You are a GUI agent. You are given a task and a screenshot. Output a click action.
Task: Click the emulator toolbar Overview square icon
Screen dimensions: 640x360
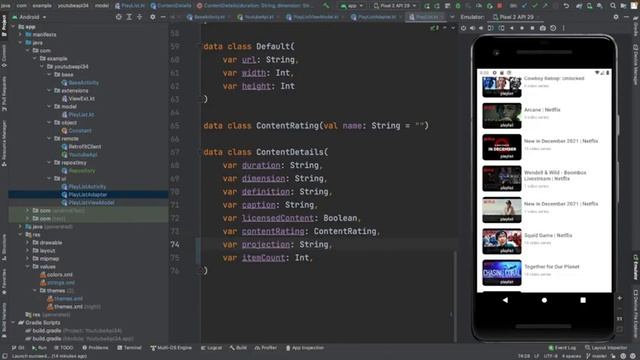coord(532,28)
